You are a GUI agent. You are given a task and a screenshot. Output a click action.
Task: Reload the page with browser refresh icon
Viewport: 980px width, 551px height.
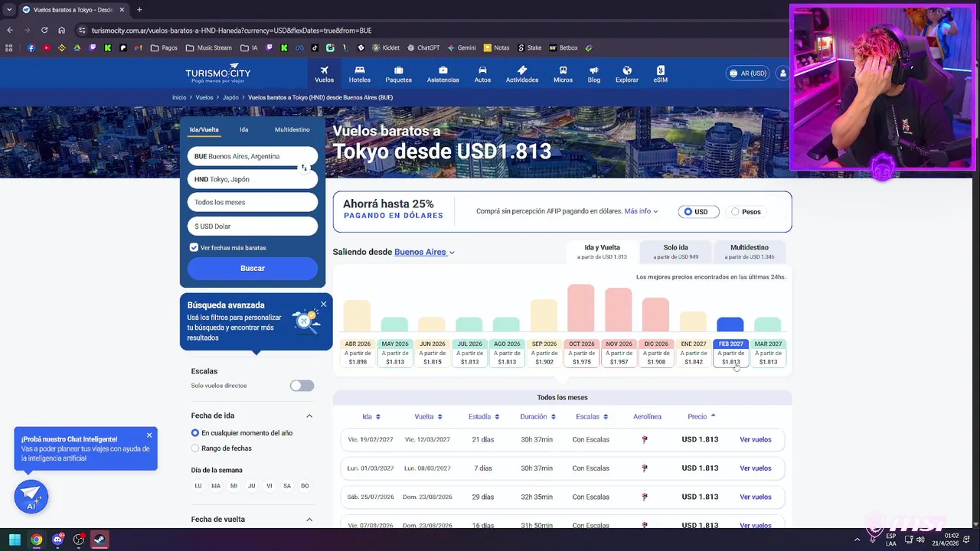click(44, 30)
